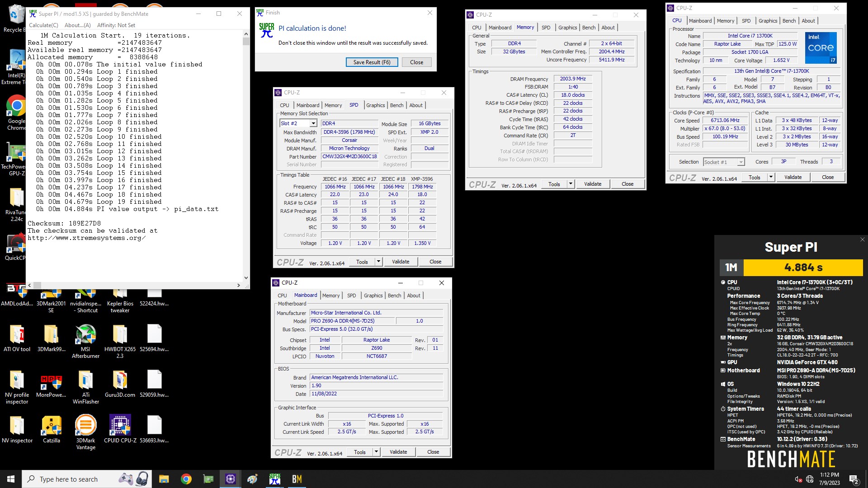
Task: Click the Super PI vertical scrollbar
Action: pos(246,156)
